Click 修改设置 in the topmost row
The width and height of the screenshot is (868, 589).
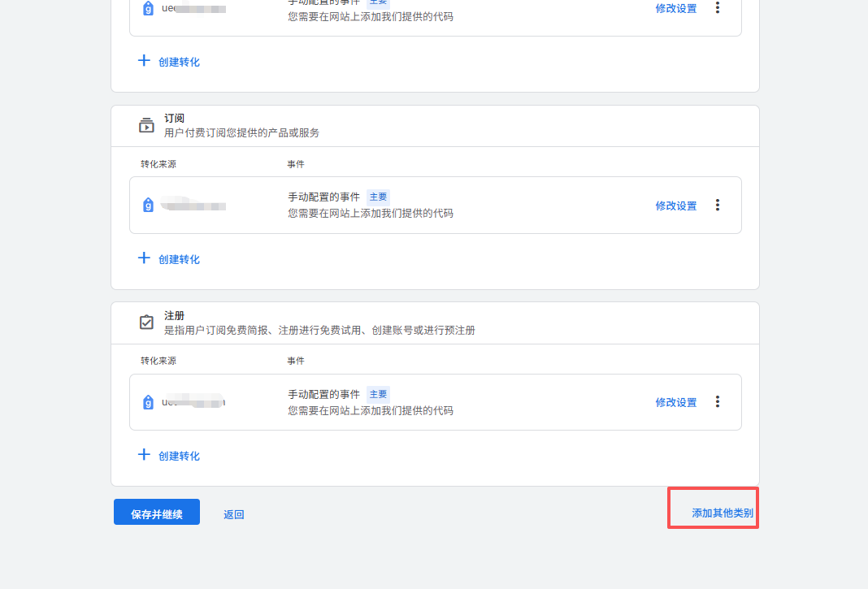(x=675, y=8)
